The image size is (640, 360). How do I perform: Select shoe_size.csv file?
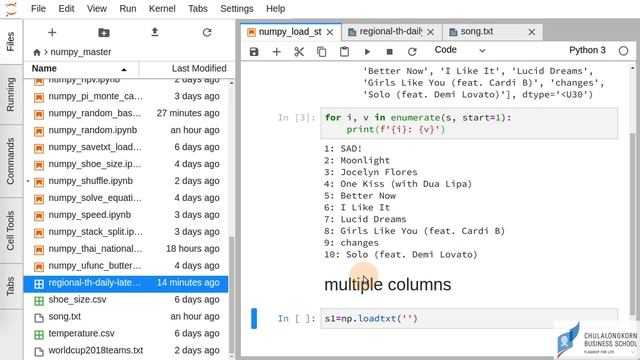(x=127, y=300)
